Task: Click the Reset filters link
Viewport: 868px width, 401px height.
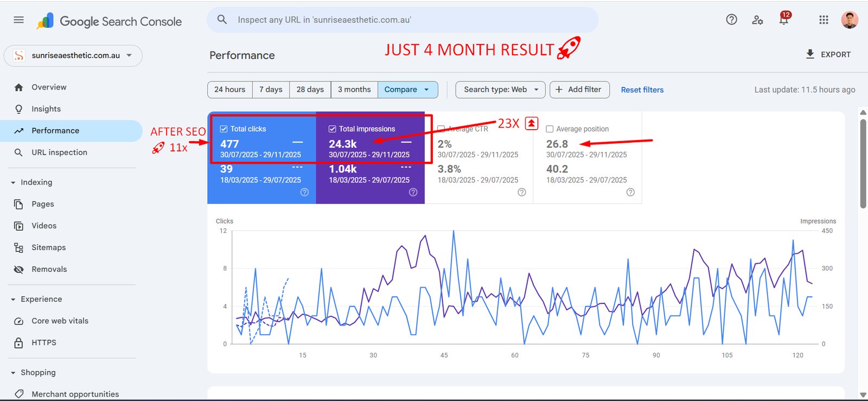Action: 642,90
